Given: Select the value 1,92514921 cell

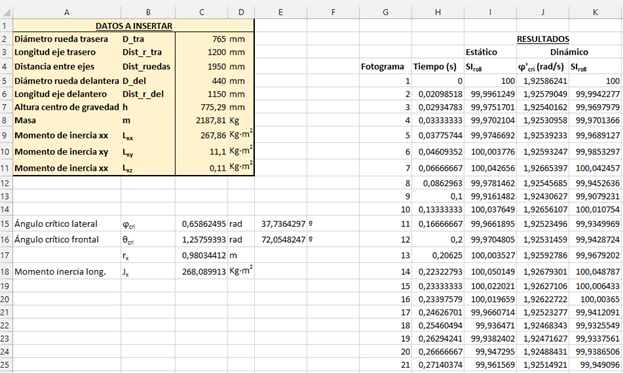Looking at the screenshot, I should pyautogui.click(x=543, y=364).
